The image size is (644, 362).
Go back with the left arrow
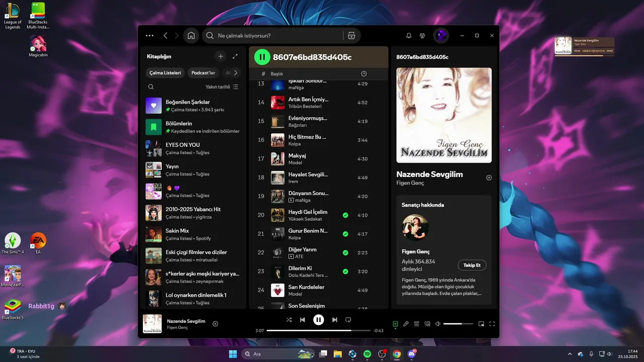click(166, 36)
